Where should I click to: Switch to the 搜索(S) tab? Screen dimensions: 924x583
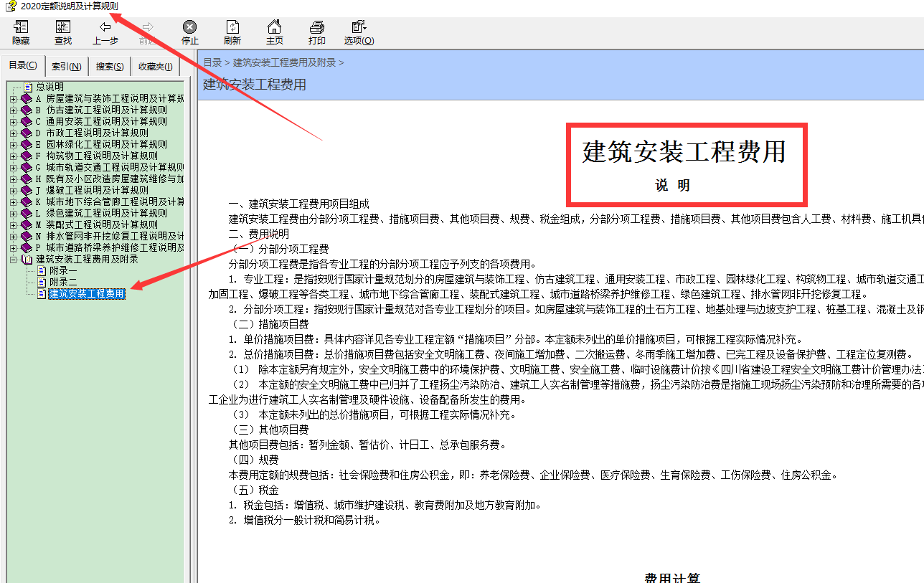tap(110, 67)
